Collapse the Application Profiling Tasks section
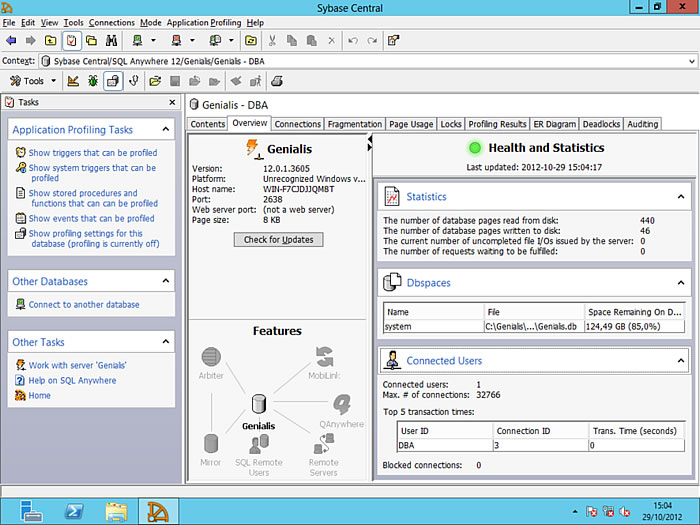The height and width of the screenshot is (525, 700). pos(166,129)
